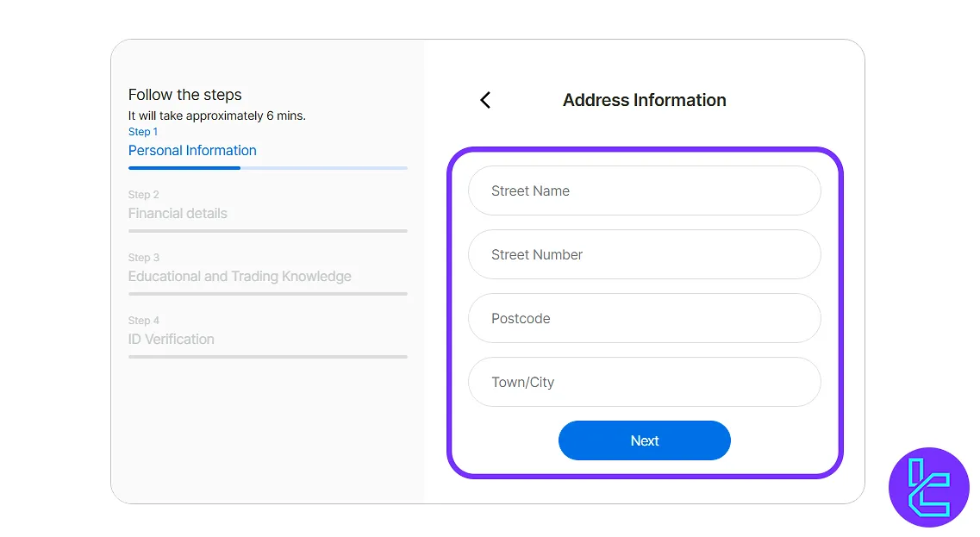Switch to the ID Verification step

click(172, 339)
